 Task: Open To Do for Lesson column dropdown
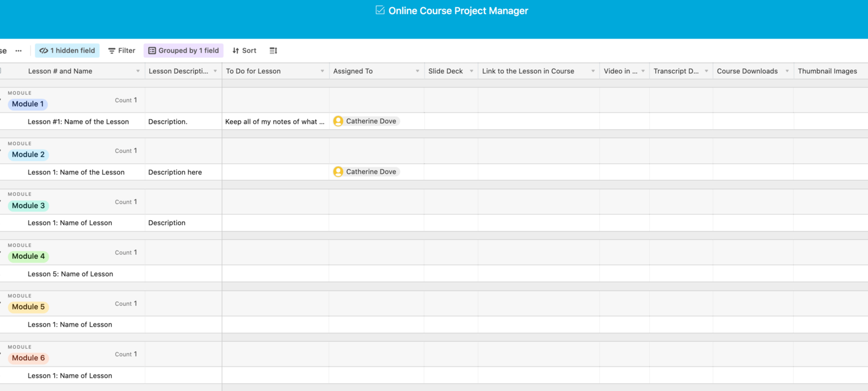322,71
